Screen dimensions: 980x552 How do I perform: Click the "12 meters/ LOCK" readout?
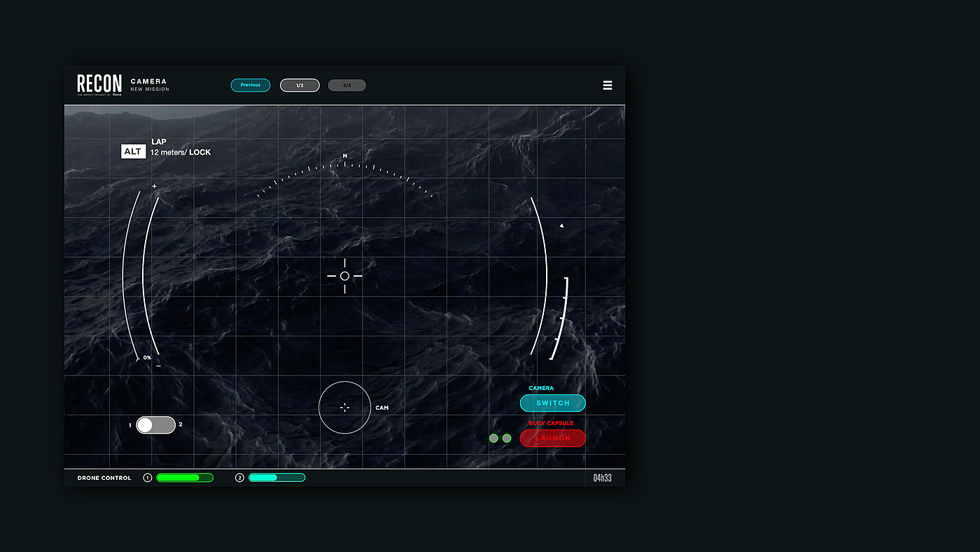click(181, 152)
